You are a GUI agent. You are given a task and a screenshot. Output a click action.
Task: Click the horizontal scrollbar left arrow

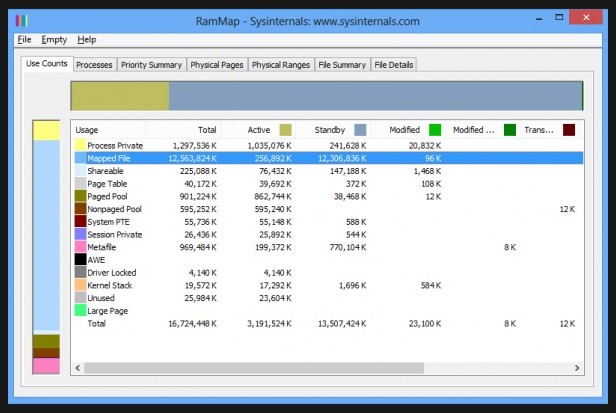[x=78, y=368]
